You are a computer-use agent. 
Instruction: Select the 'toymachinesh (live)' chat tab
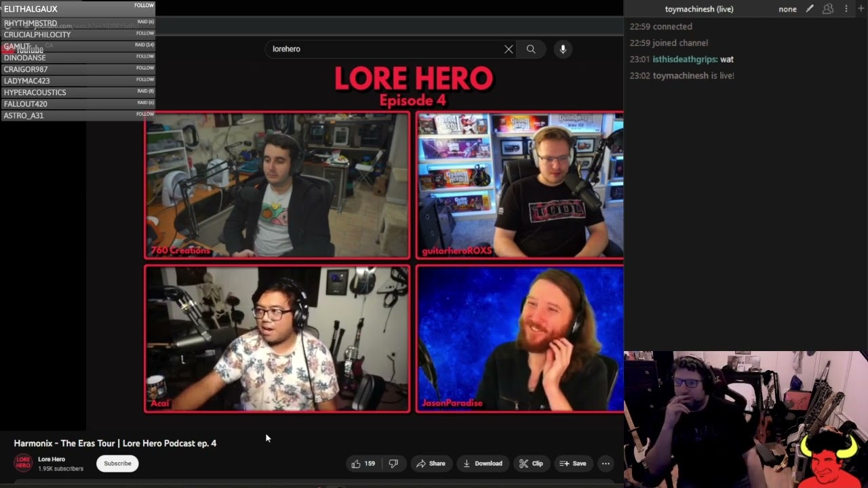[699, 9]
